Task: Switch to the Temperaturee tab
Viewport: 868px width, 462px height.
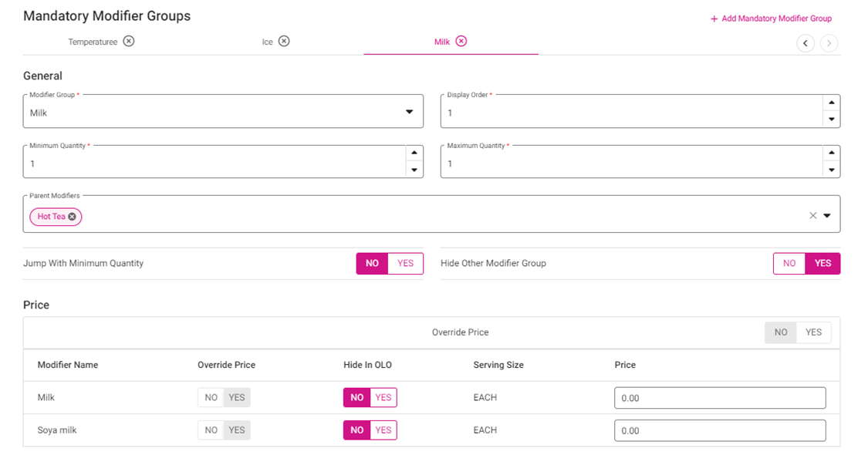Action: pos(93,42)
